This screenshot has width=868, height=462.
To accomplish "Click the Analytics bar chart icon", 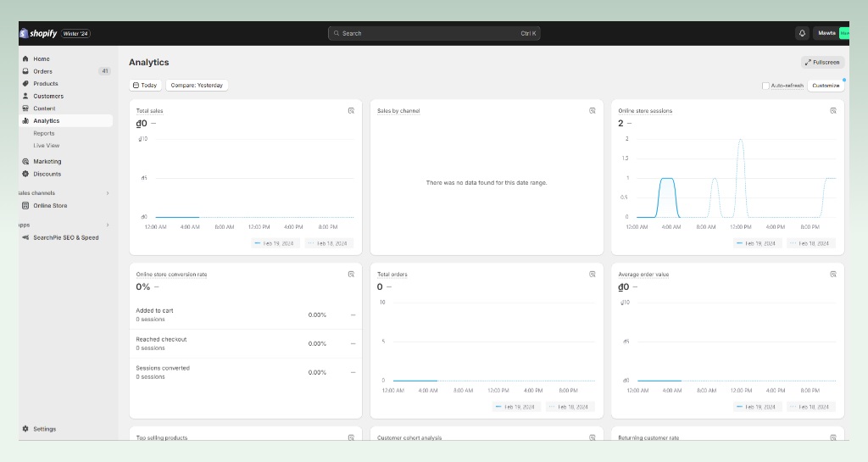I will (x=25, y=120).
